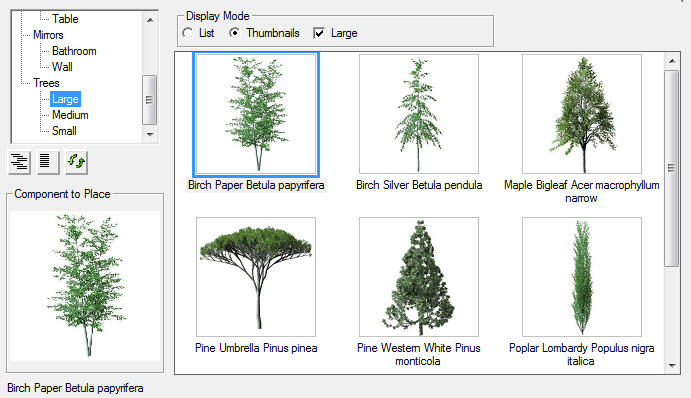Click the thumbnail pane vertical scrollbar thumb
Screen dimensions: 691x398
point(672,168)
